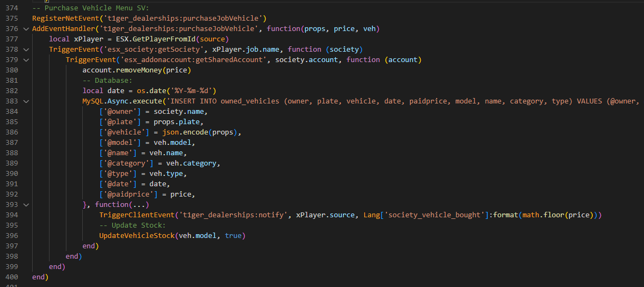This screenshot has width=644, height=287.
Task: Click line number 380 in the gutter
Action: click(11, 70)
